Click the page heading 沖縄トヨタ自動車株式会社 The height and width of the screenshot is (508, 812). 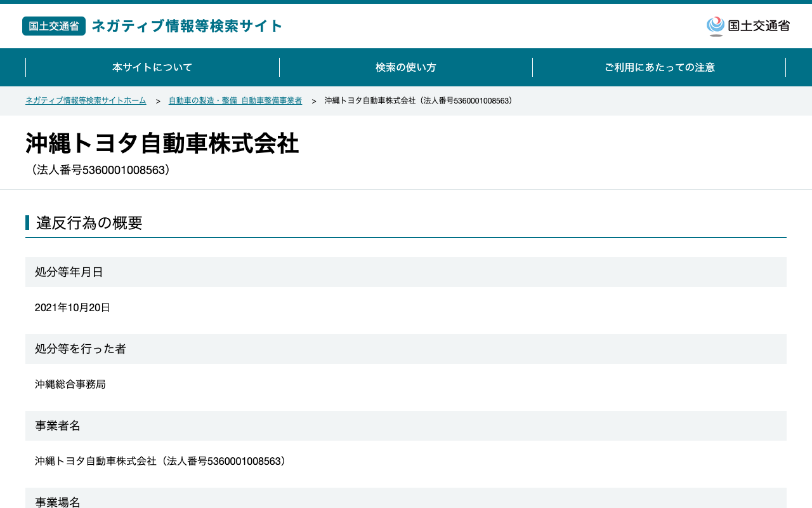coord(162,144)
